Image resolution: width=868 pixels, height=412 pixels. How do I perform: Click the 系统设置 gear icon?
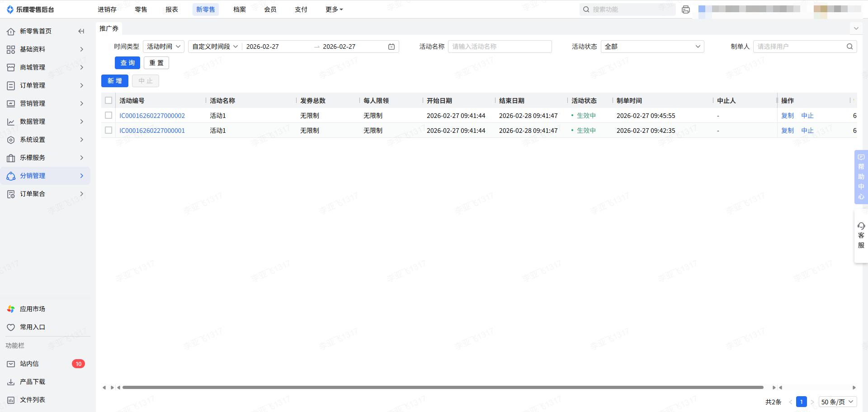[x=11, y=140]
